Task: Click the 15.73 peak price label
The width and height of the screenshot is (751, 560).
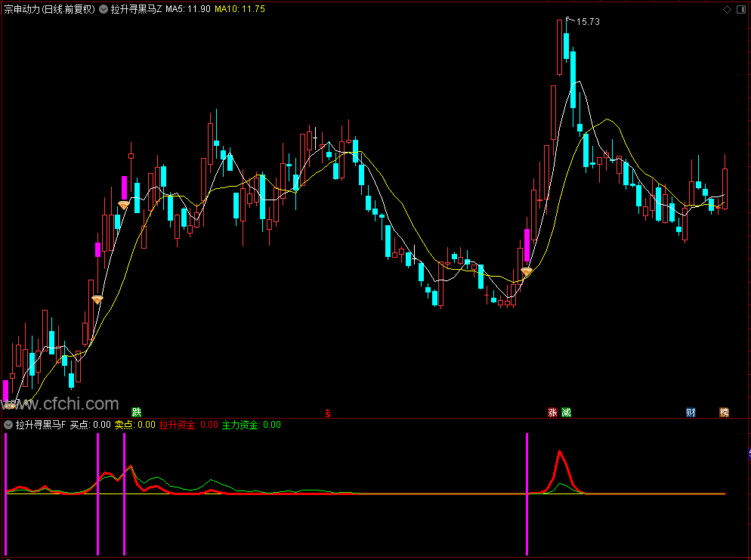Action: pos(588,22)
